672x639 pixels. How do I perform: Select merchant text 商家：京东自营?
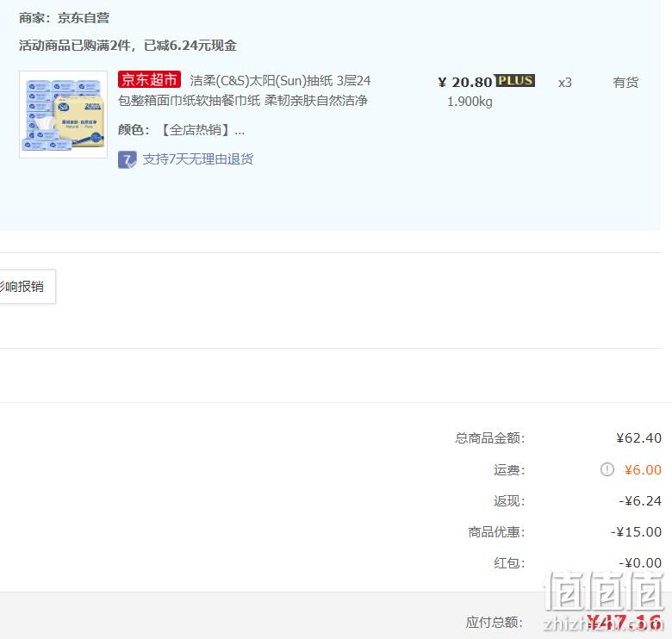[x=64, y=18]
